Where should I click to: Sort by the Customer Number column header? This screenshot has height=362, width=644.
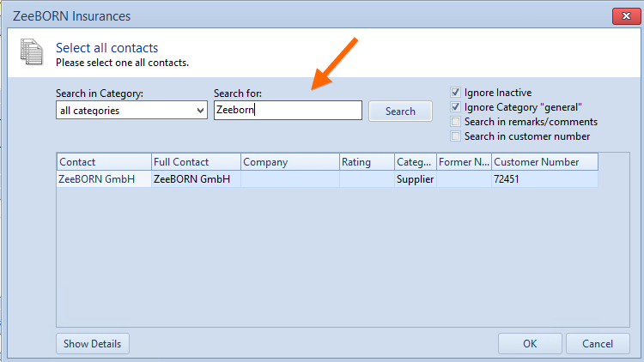coord(544,162)
